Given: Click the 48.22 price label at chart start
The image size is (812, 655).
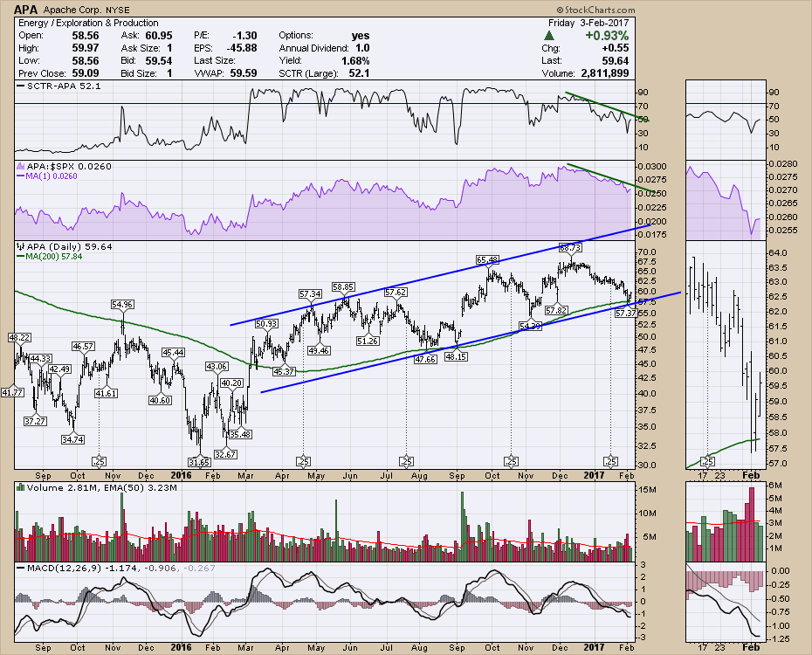Looking at the screenshot, I should coord(19,338).
